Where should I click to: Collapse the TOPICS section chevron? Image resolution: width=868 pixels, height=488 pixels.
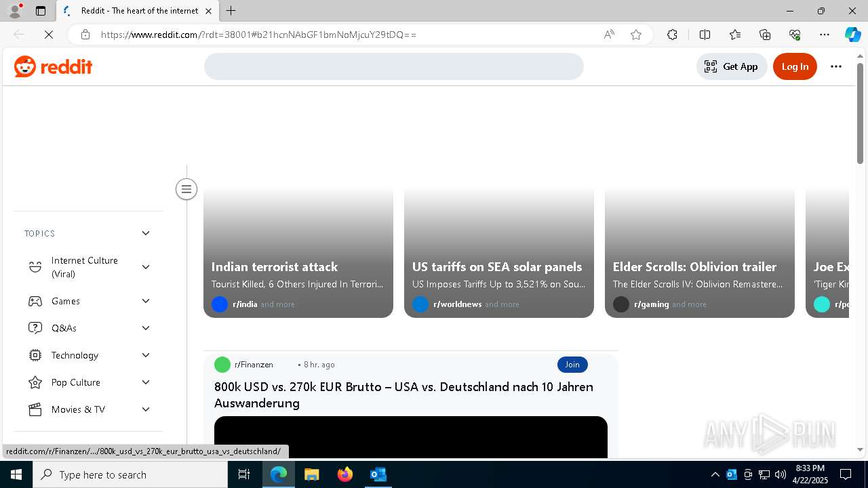pyautogui.click(x=146, y=233)
